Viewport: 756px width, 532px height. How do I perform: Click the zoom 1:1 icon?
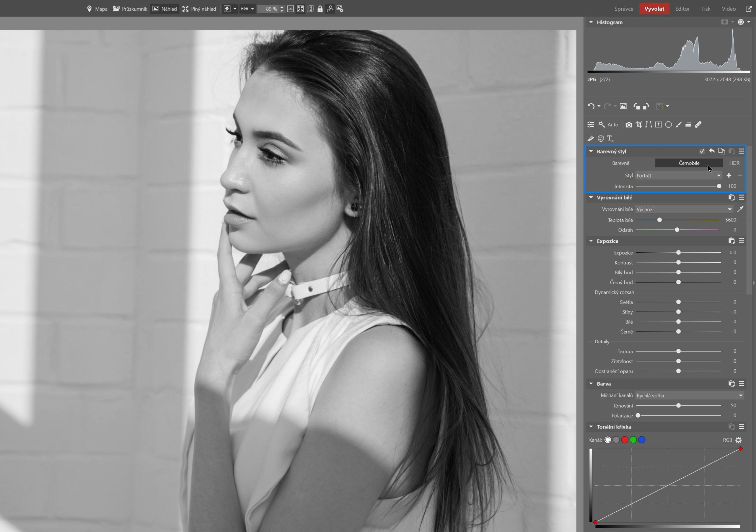290,9
